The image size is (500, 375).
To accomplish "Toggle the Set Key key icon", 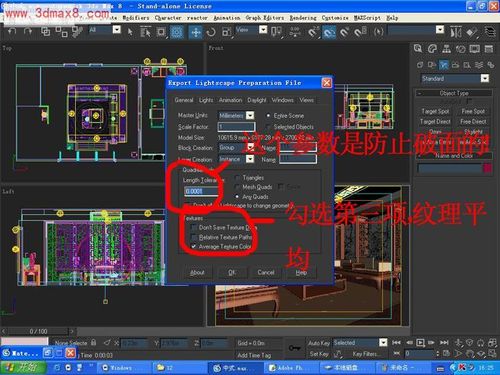I will pyautogui.click(x=294, y=348).
